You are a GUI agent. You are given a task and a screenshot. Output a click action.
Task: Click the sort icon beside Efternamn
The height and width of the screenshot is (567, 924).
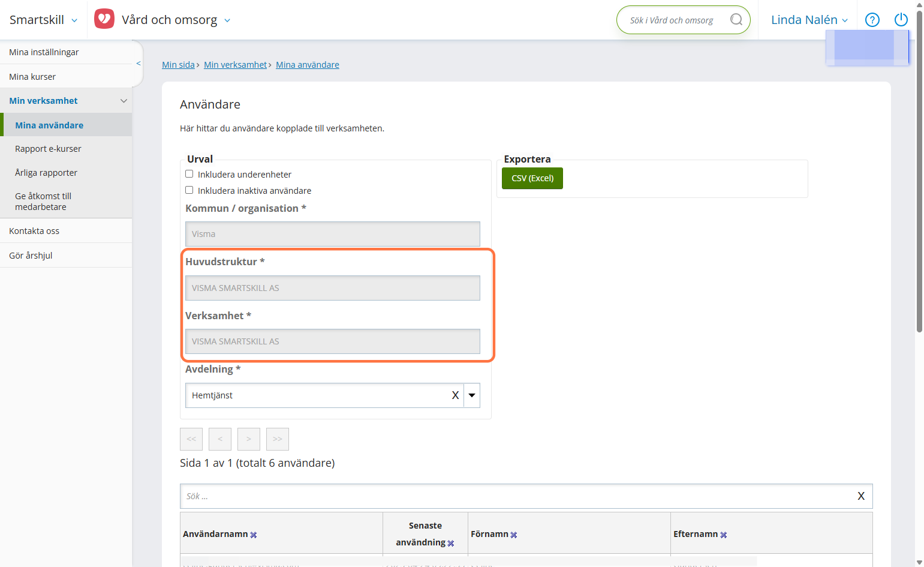point(724,535)
